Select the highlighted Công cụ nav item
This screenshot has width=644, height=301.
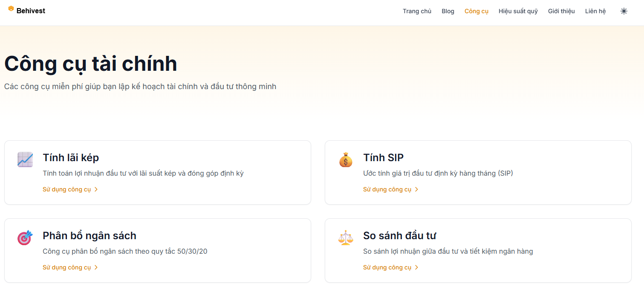(476, 11)
